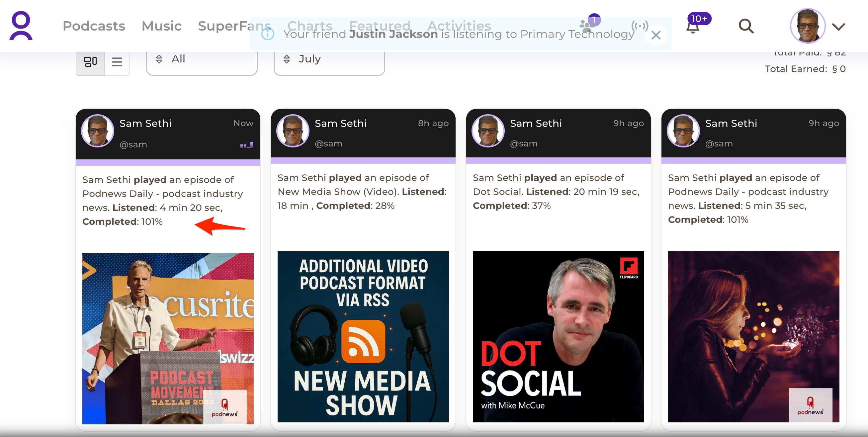Click Sam Sethi avatar on 8h ago card
Viewport: 868px width, 437px height.
click(x=293, y=131)
